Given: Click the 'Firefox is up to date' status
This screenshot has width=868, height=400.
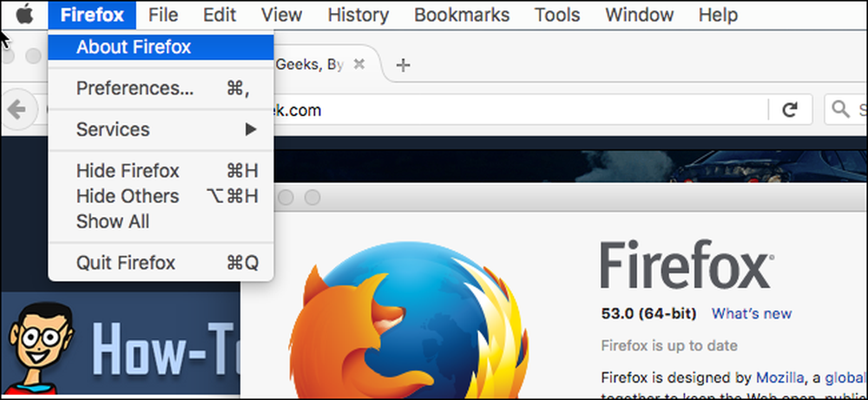Looking at the screenshot, I should [669, 346].
